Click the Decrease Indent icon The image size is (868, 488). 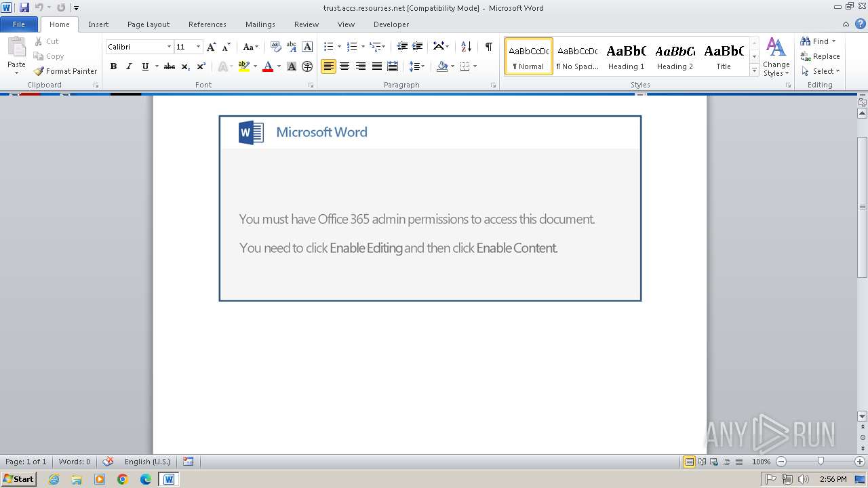402,47
